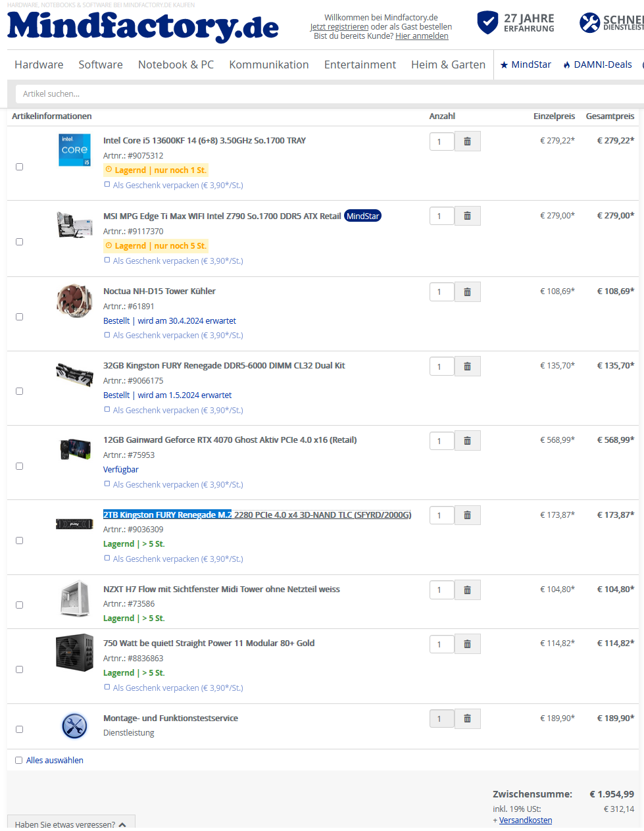Image resolution: width=644 pixels, height=831 pixels.
Task: Open the NZXT H7 Flow case thumbnail
Action: 74,598
